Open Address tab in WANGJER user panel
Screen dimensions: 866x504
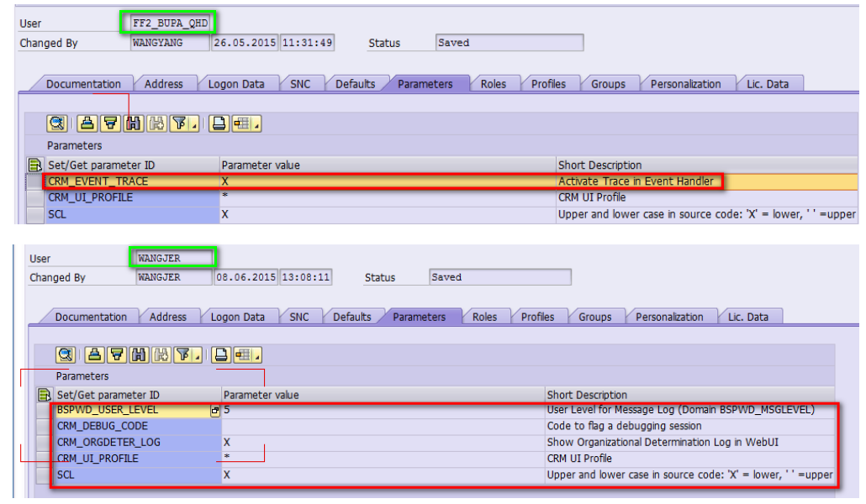point(168,317)
